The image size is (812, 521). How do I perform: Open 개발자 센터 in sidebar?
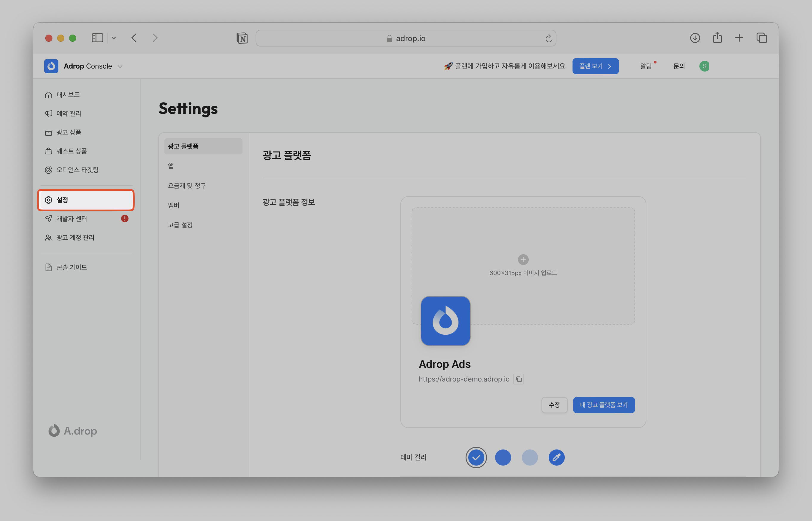pyautogui.click(x=72, y=219)
